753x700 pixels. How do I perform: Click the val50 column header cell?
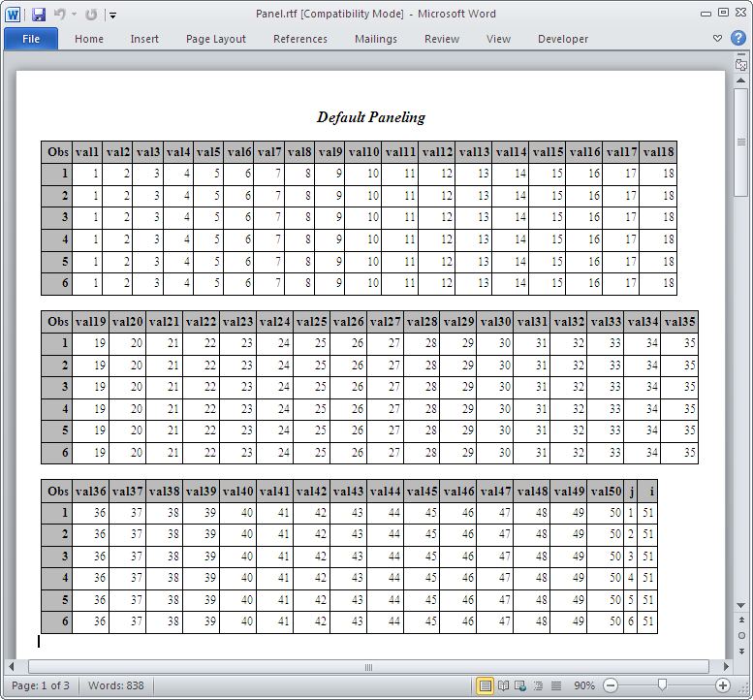[x=606, y=492]
